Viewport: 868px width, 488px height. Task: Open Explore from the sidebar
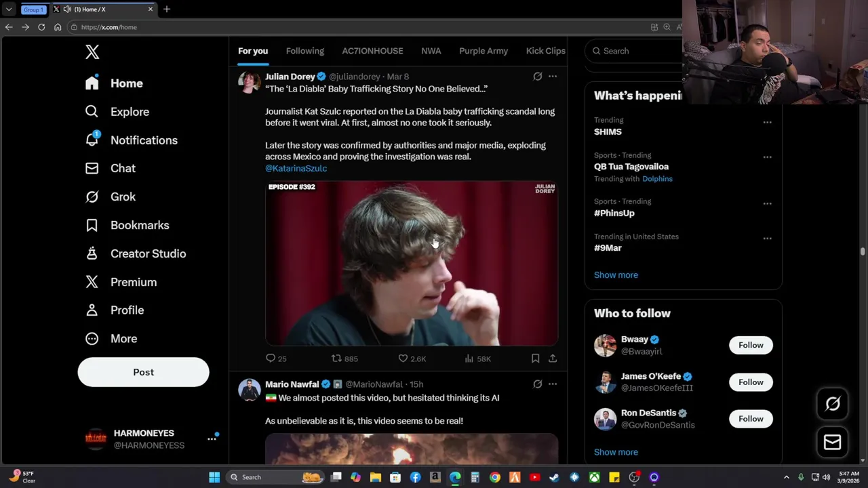click(117, 112)
